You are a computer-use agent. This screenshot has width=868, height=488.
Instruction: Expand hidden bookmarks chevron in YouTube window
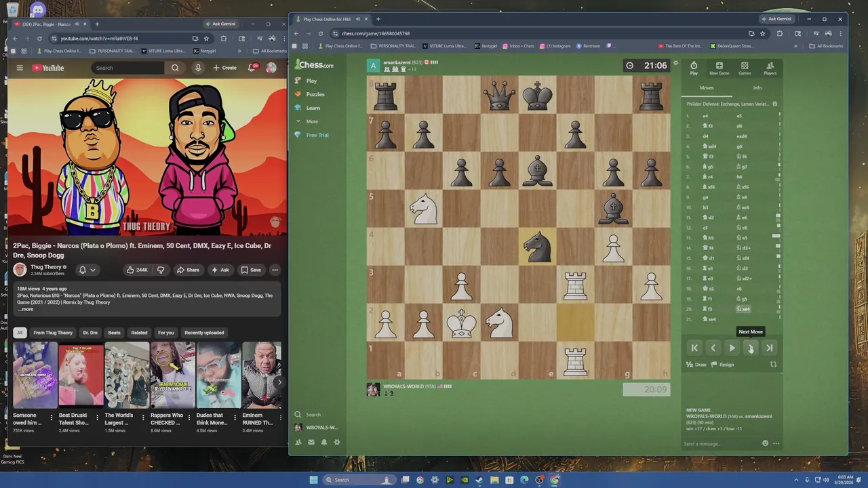tap(239, 51)
